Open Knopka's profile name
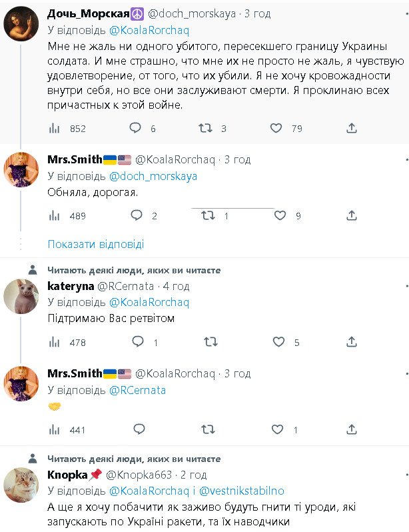409x532 pixels. [x=68, y=475]
